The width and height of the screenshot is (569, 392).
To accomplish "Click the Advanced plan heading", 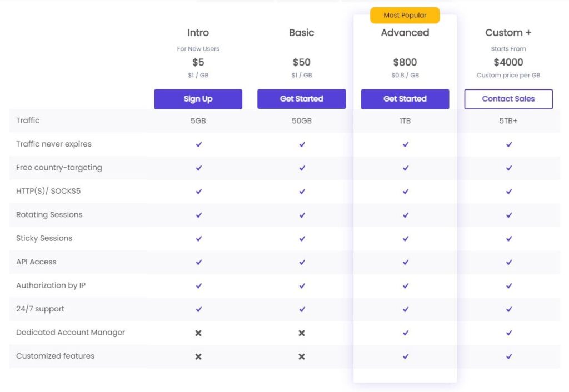I will click(405, 33).
